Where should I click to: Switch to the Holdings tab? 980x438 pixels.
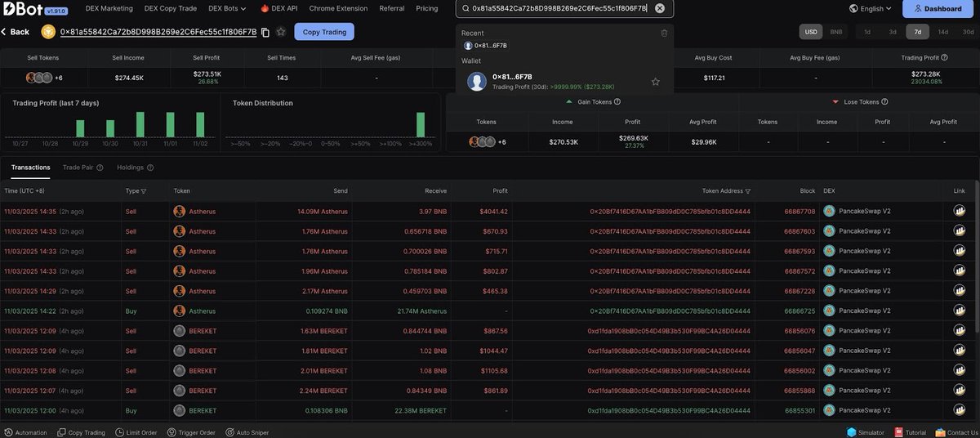click(131, 168)
